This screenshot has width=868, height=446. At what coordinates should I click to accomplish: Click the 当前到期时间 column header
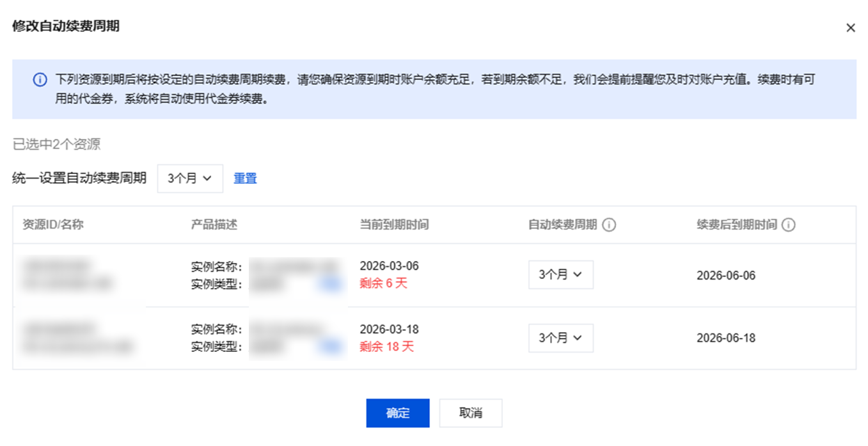[394, 225]
